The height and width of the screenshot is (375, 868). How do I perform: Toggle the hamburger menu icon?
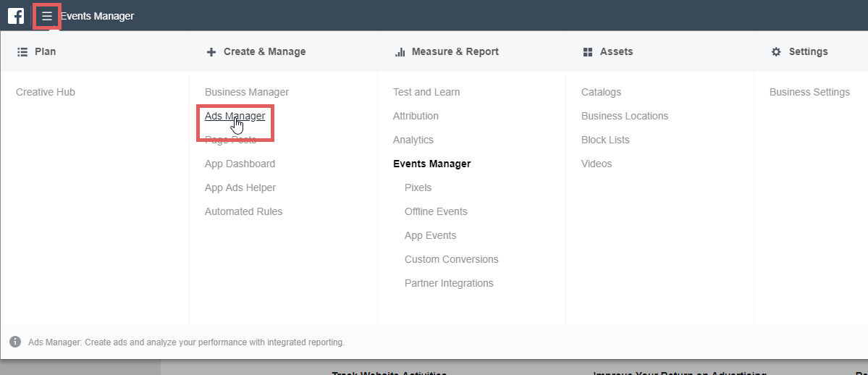point(47,16)
